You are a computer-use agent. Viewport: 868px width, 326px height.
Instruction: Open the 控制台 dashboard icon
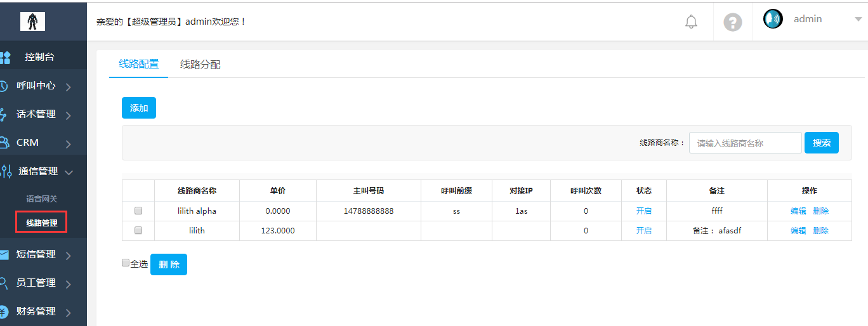point(5,58)
